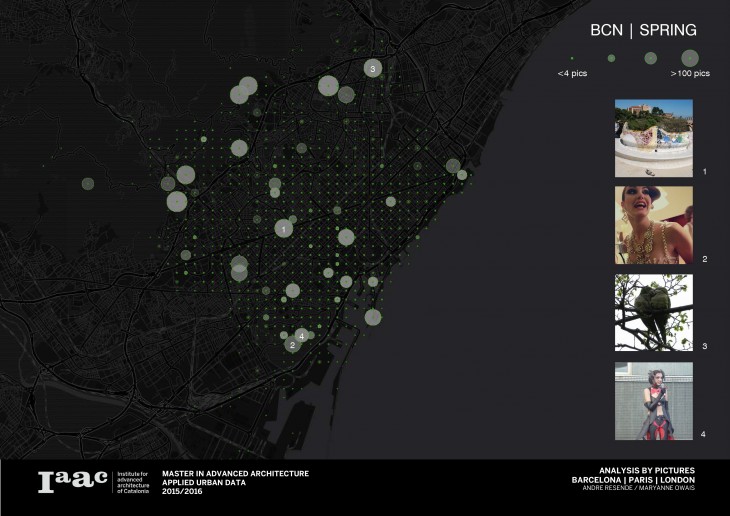
Task: Open the performer in red costume photo
Action: pyautogui.click(x=653, y=401)
